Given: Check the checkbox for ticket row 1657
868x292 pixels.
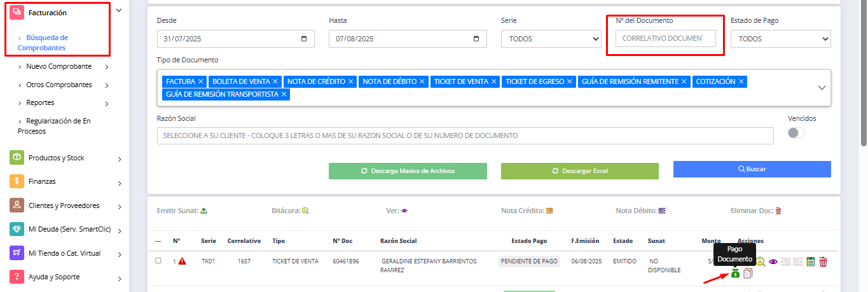Looking at the screenshot, I should (158, 260).
